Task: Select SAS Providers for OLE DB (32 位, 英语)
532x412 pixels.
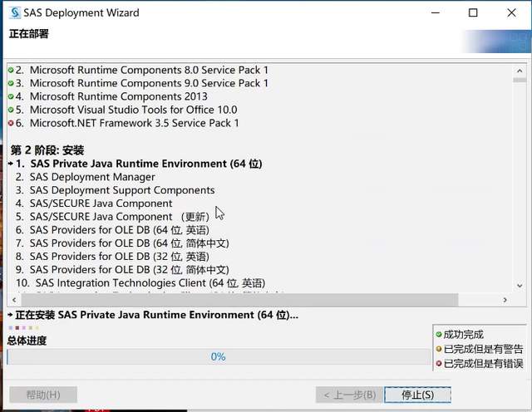Action: coord(120,257)
